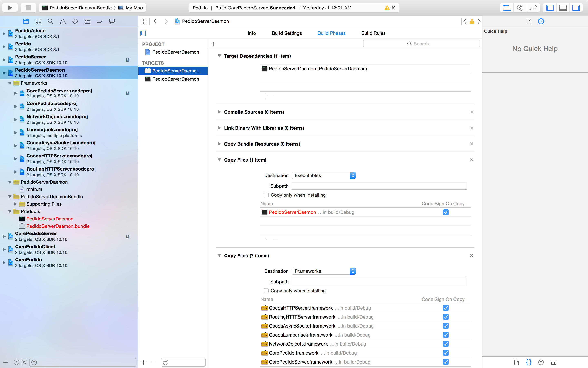Expand the Copy Bundle Resources section
Screen dimensions: 588x368
tap(219, 144)
